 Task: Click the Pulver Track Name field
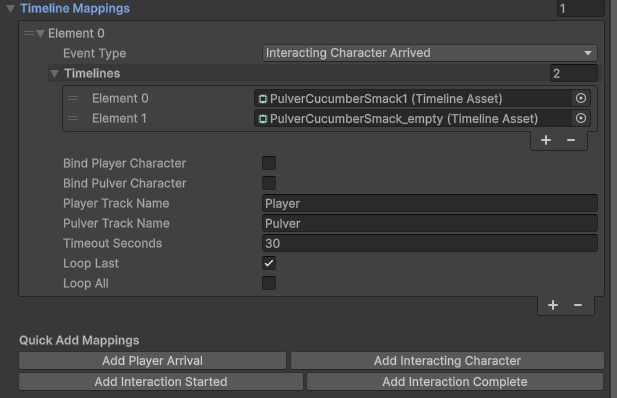(x=430, y=224)
